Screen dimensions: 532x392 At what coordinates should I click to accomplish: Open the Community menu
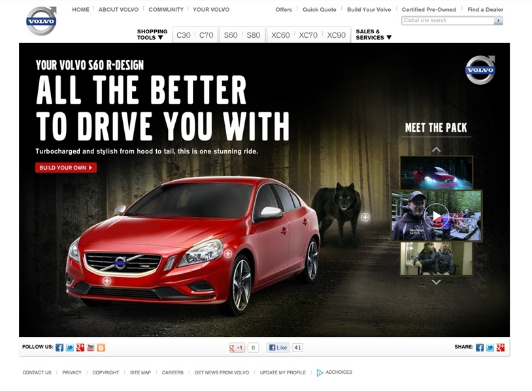pyautogui.click(x=166, y=10)
